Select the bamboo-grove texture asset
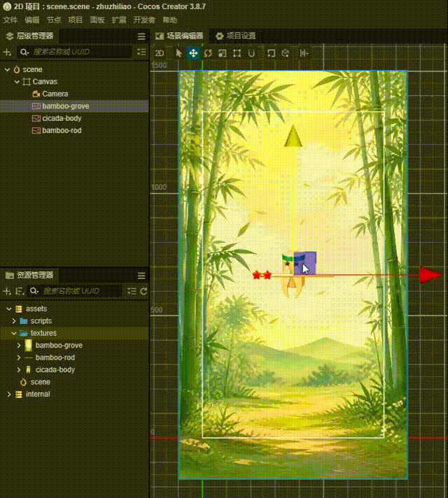 tap(59, 346)
